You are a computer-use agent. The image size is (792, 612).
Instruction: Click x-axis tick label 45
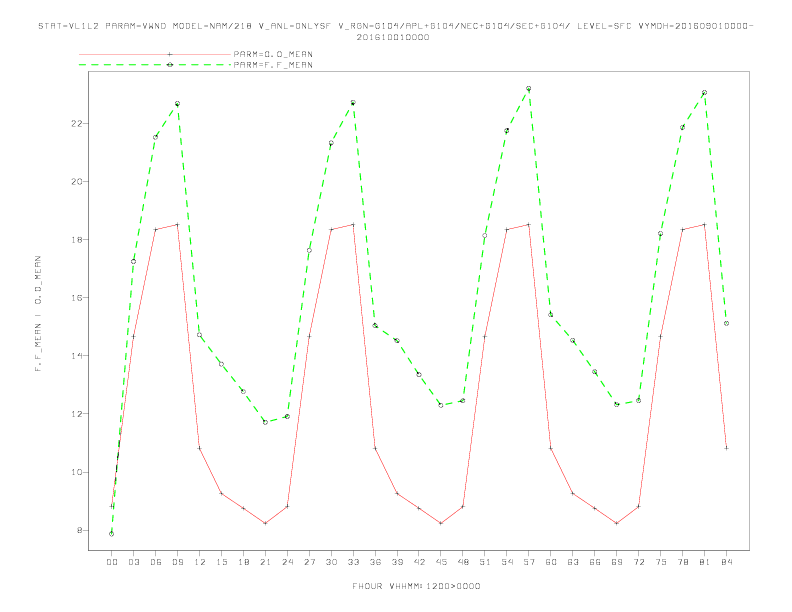point(441,562)
